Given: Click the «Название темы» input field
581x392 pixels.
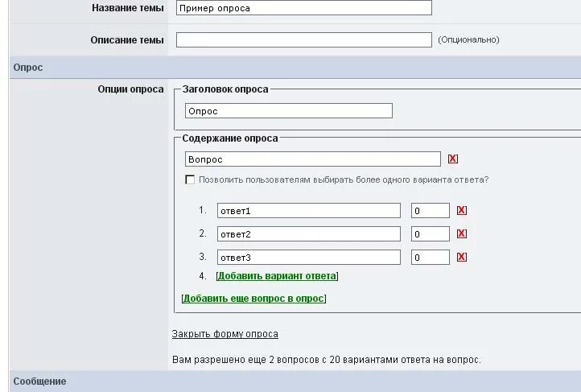Looking at the screenshot, I should [304, 8].
